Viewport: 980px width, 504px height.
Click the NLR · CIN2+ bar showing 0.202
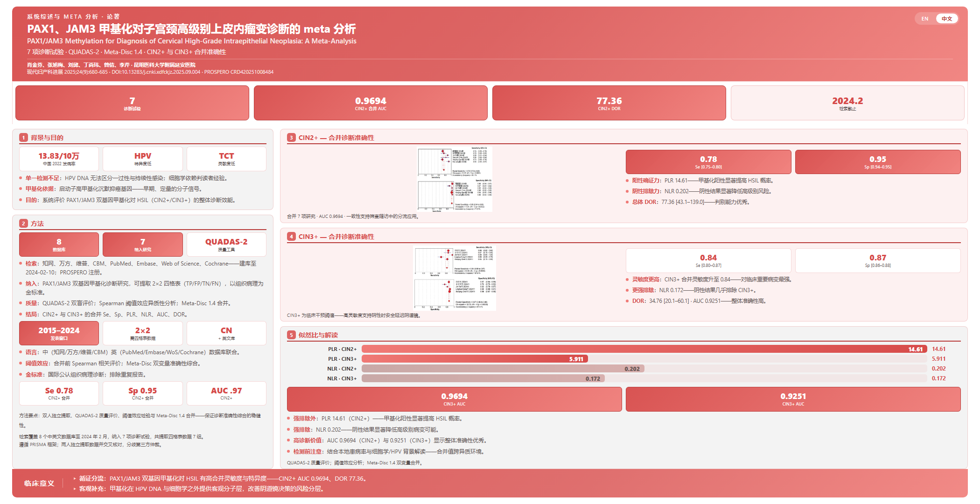point(503,369)
